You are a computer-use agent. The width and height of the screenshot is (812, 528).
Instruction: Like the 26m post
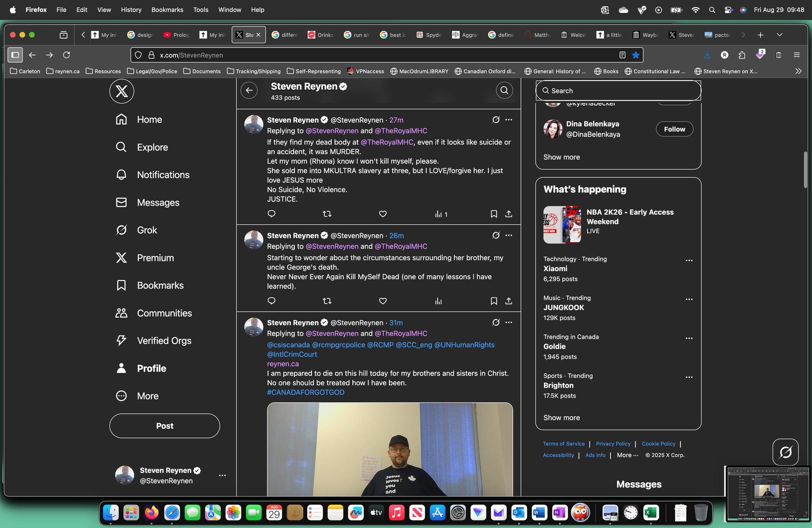click(x=382, y=301)
